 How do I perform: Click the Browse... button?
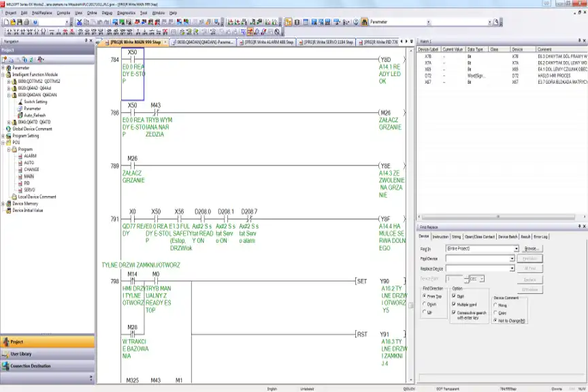point(532,249)
